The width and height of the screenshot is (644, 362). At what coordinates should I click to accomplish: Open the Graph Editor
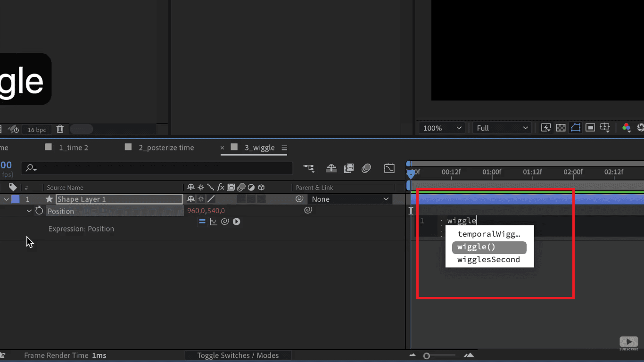pos(389,168)
